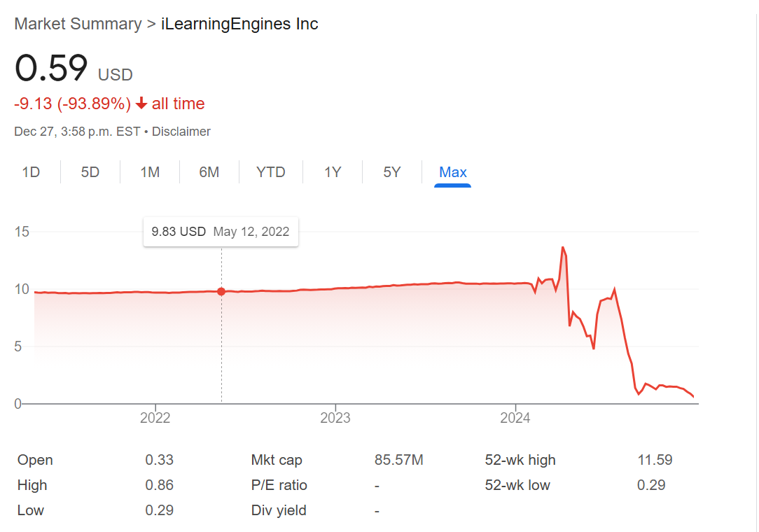Select the 1D time range tab
The image size is (759, 532).
pos(31,172)
